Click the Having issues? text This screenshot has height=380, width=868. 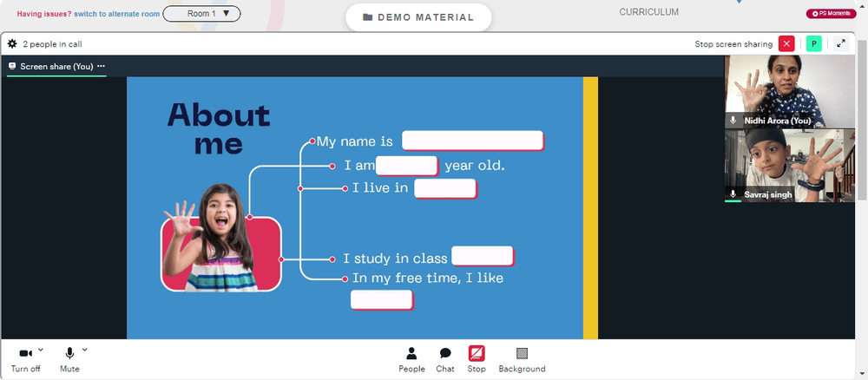point(44,14)
